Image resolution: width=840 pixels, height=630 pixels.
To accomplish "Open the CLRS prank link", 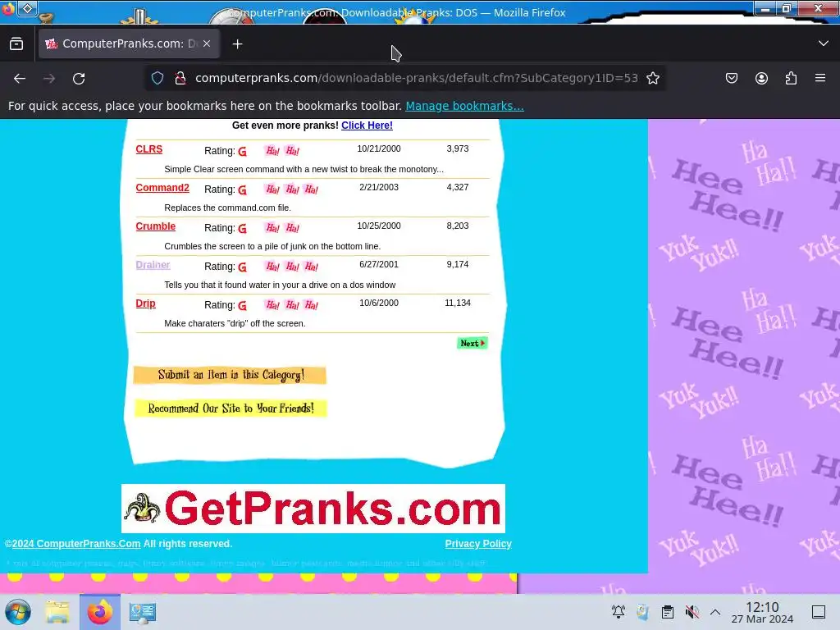I will [149, 149].
